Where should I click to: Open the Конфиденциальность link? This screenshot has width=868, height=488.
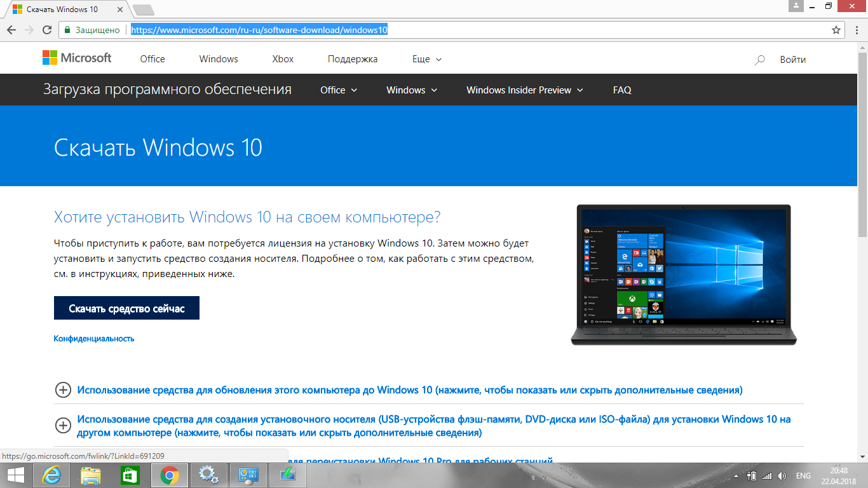(x=94, y=339)
